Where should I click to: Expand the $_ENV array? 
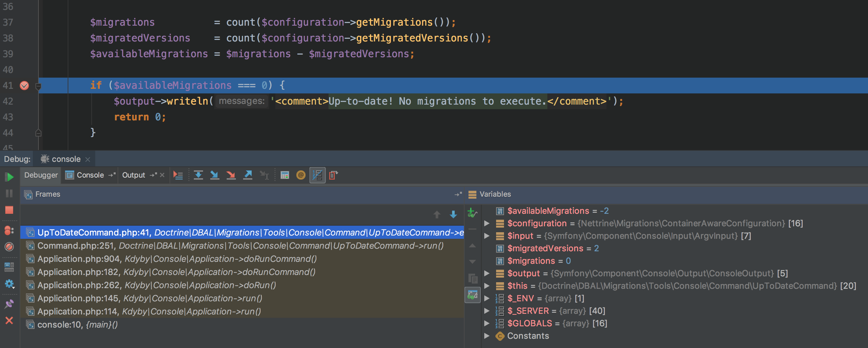[487, 298]
